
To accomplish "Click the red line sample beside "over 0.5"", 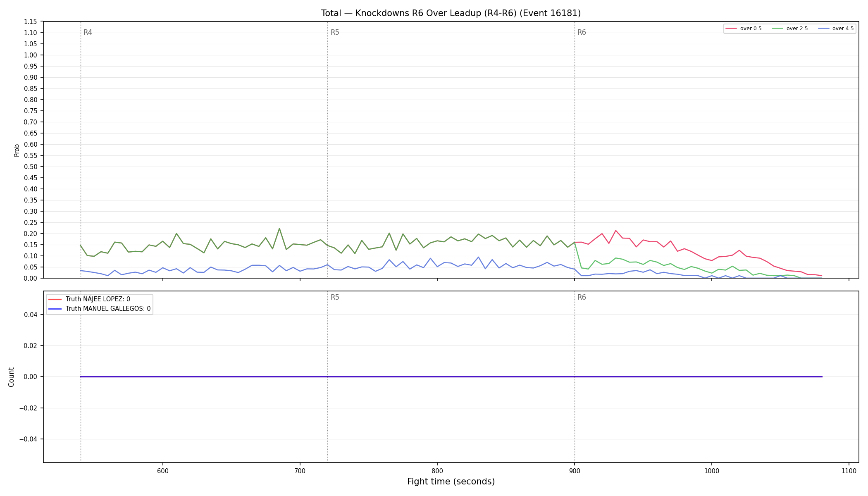I will click(x=732, y=29).
